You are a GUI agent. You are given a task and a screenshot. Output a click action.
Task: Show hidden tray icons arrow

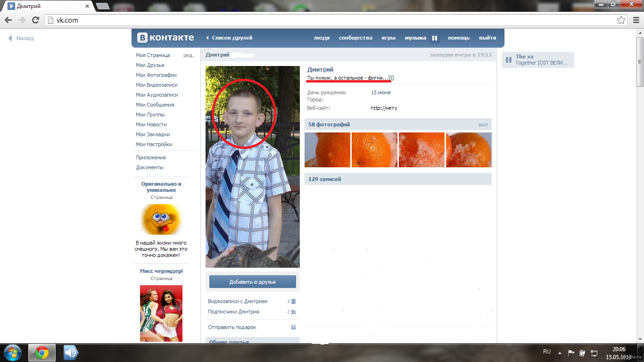560,352
